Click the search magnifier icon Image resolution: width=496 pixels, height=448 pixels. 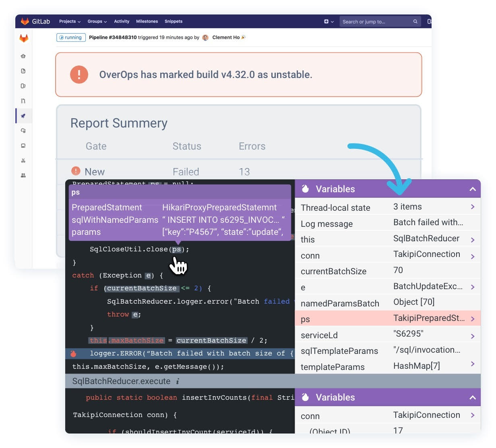point(415,21)
